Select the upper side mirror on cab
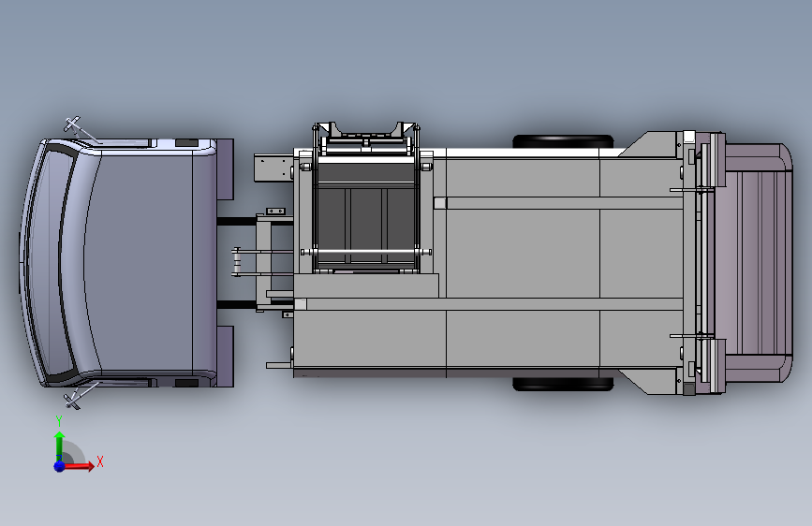Screen dimensions: 812x526 pos(72,125)
